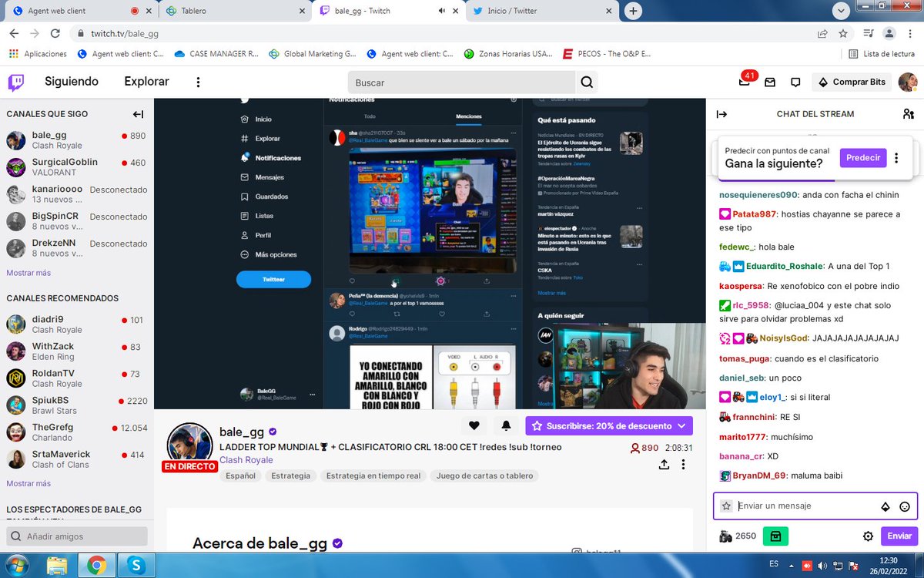Share the stream via upload icon
The width and height of the screenshot is (924, 578).
click(664, 464)
